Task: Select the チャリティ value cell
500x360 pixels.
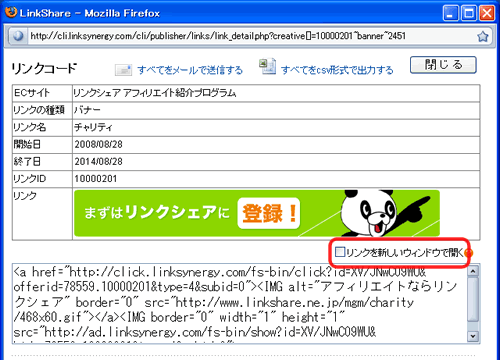Action: [x=276, y=128]
